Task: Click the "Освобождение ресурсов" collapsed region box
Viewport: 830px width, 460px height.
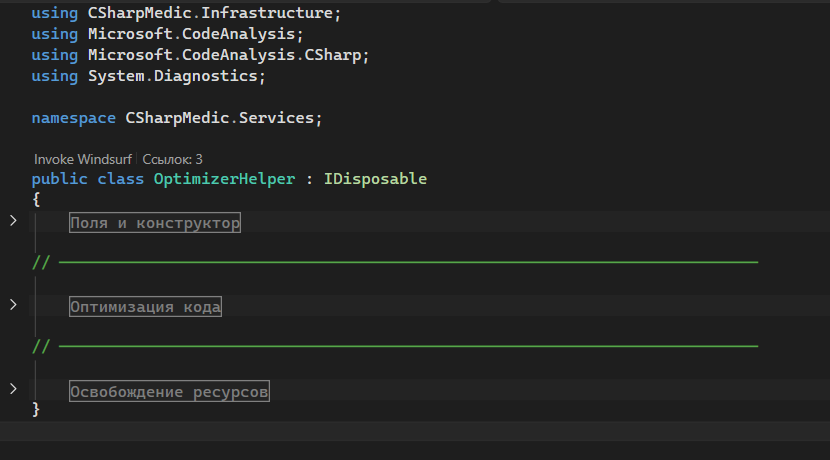Action: (x=169, y=392)
